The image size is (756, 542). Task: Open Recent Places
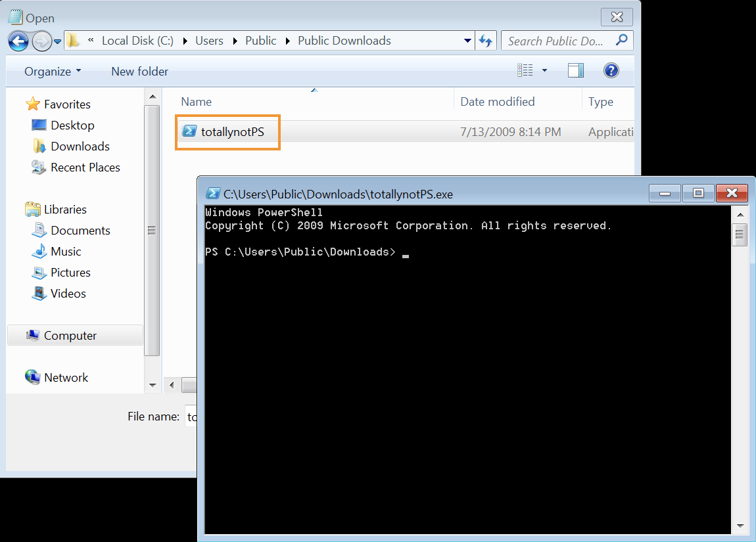[85, 167]
